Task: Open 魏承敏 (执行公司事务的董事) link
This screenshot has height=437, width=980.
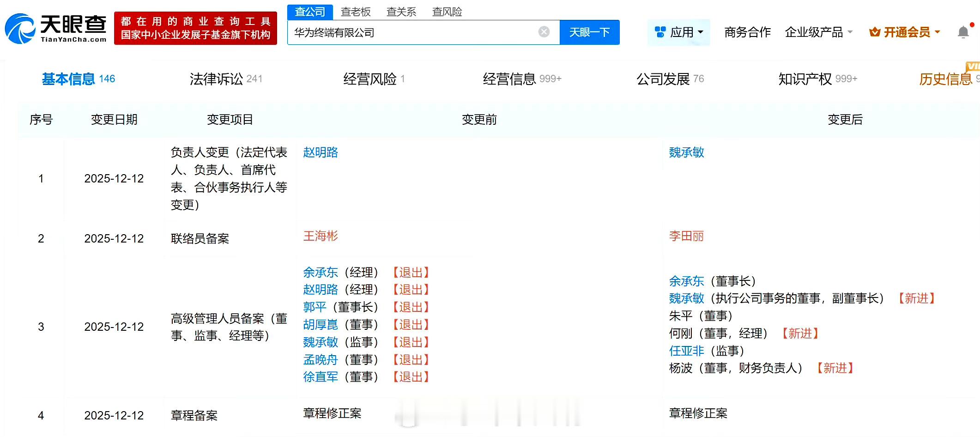Action: (x=686, y=298)
